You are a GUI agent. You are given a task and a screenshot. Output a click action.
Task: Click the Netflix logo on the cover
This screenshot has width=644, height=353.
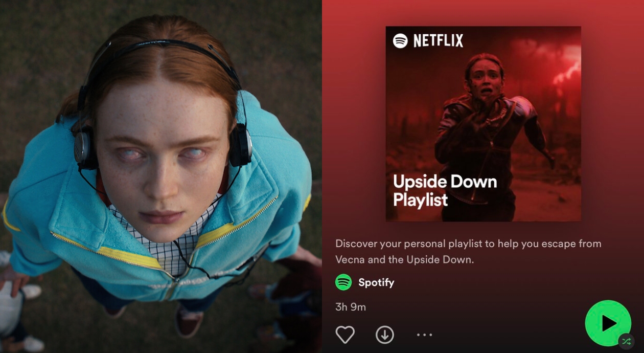pos(438,41)
